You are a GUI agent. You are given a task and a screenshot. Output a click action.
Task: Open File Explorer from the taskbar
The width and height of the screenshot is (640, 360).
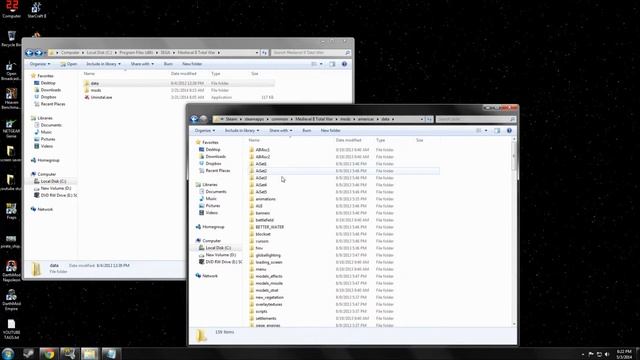[x=89, y=353]
